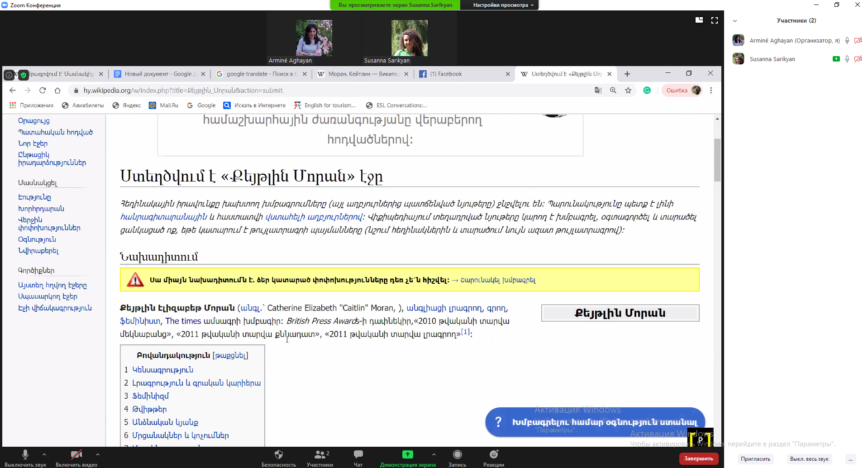The width and height of the screenshot is (868, 468).
Task: Expand screen share options arrow
Action: 434,454
